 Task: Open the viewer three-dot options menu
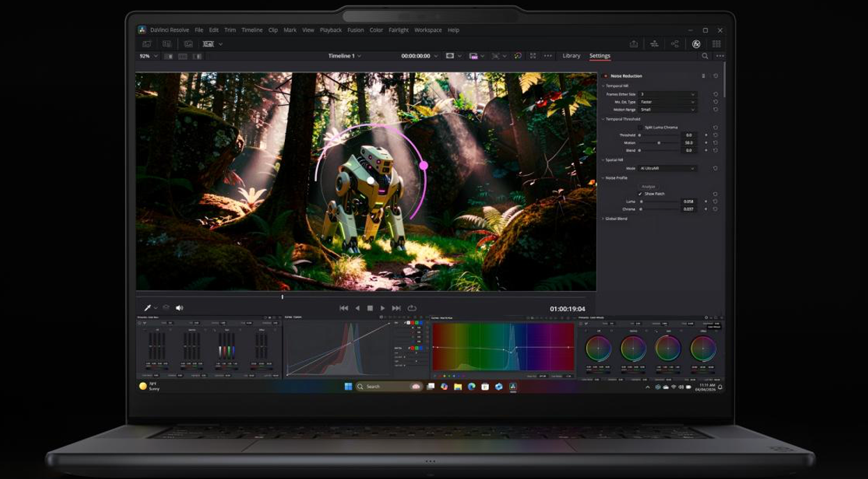(548, 56)
